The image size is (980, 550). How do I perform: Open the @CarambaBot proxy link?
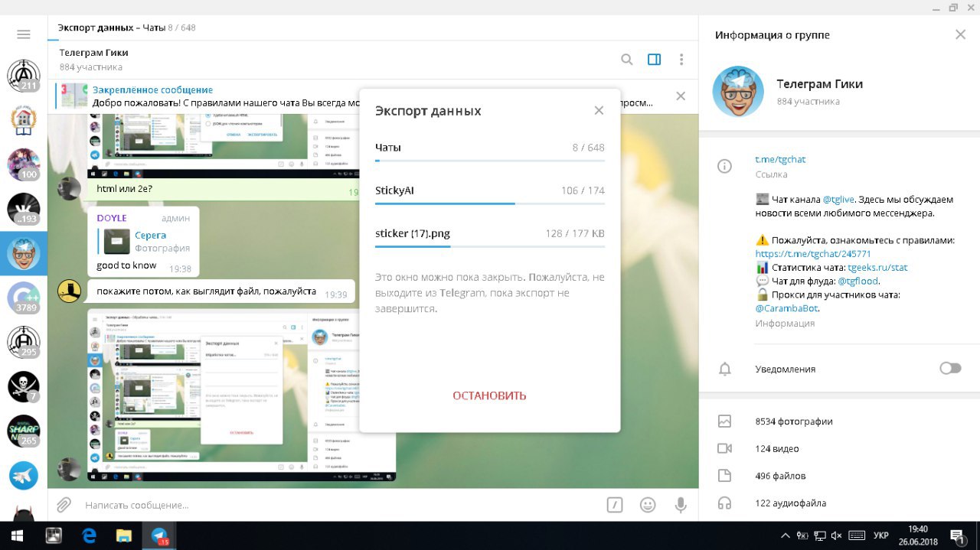[786, 308]
